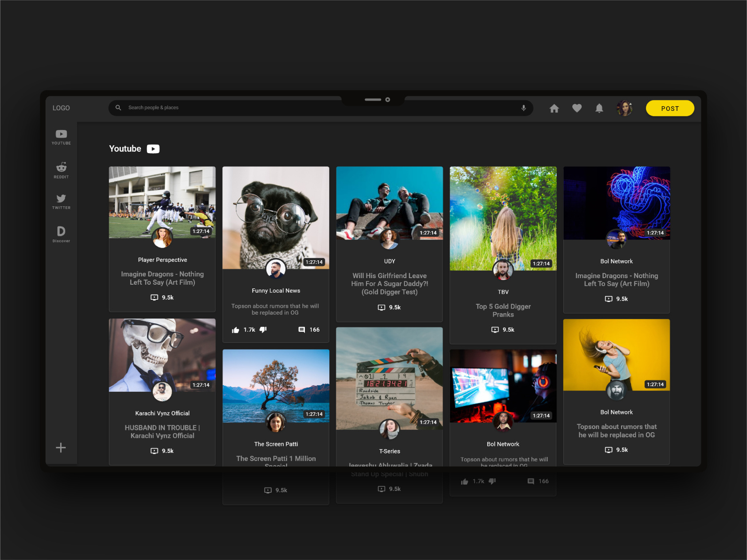This screenshot has height=560, width=747.
Task: Open the skeleton with glasses video thumbnail
Action: pos(162,355)
